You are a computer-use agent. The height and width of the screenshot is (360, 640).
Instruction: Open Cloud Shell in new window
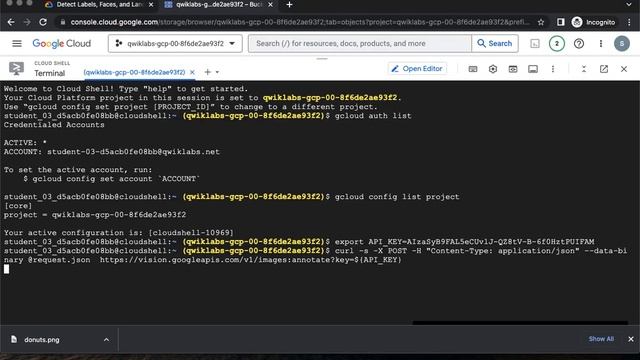click(x=604, y=69)
